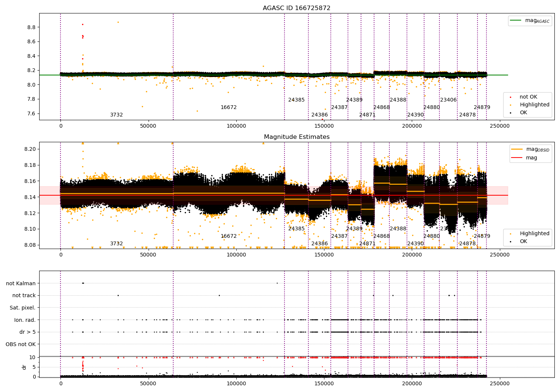Click y-axis tick 8.14 in middle plot

29,197
